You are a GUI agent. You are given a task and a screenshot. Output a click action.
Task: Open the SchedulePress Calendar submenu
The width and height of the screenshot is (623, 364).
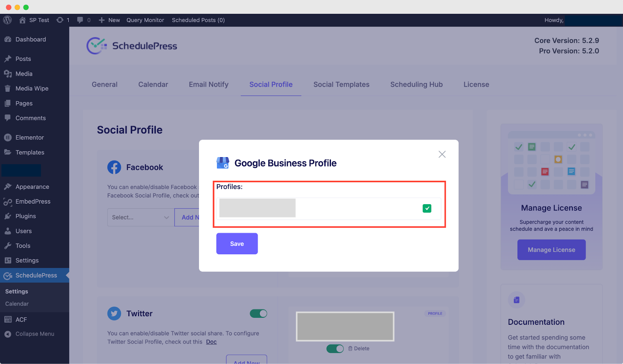[17, 304]
